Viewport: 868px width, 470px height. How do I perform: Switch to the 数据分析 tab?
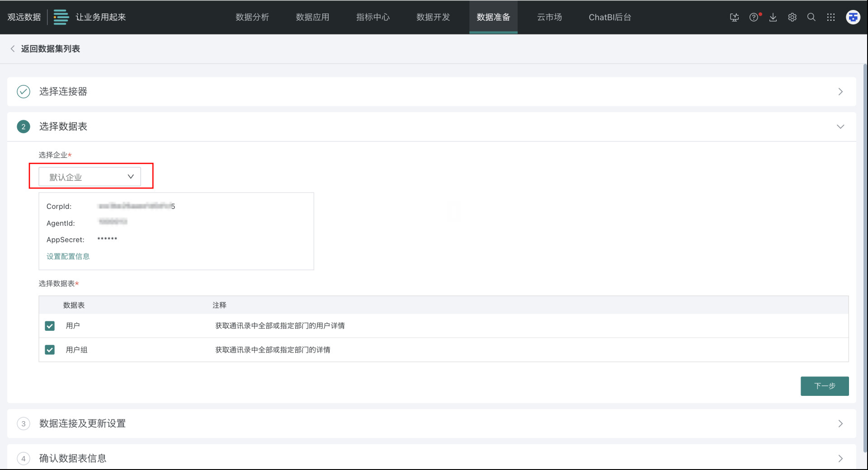[x=252, y=17]
